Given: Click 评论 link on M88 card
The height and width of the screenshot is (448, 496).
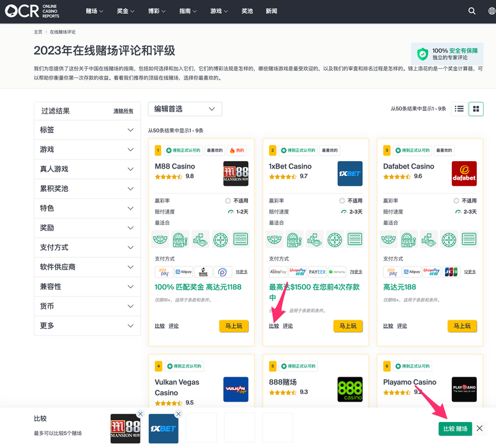Looking at the screenshot, I should (x=174, y=326).
